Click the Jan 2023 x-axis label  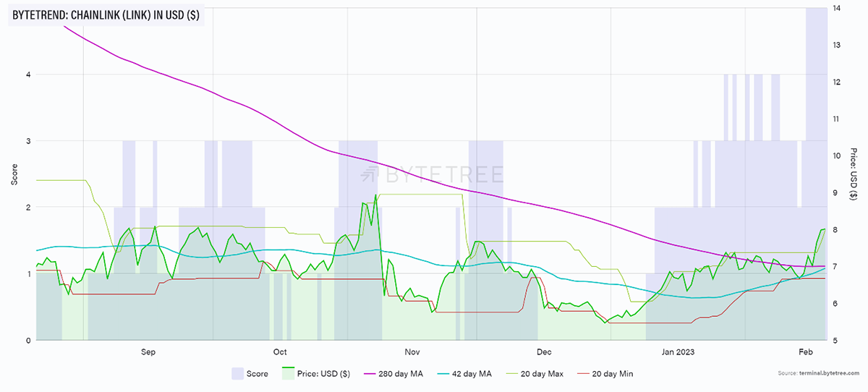(x=678, y=352)
